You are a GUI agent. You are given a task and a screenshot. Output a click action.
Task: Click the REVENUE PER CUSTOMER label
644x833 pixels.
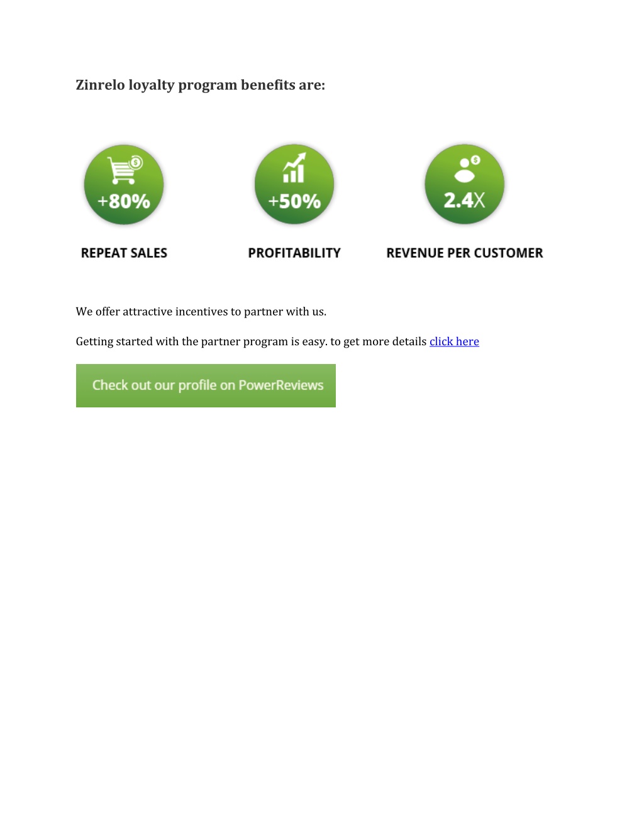[x=465, y=253]
